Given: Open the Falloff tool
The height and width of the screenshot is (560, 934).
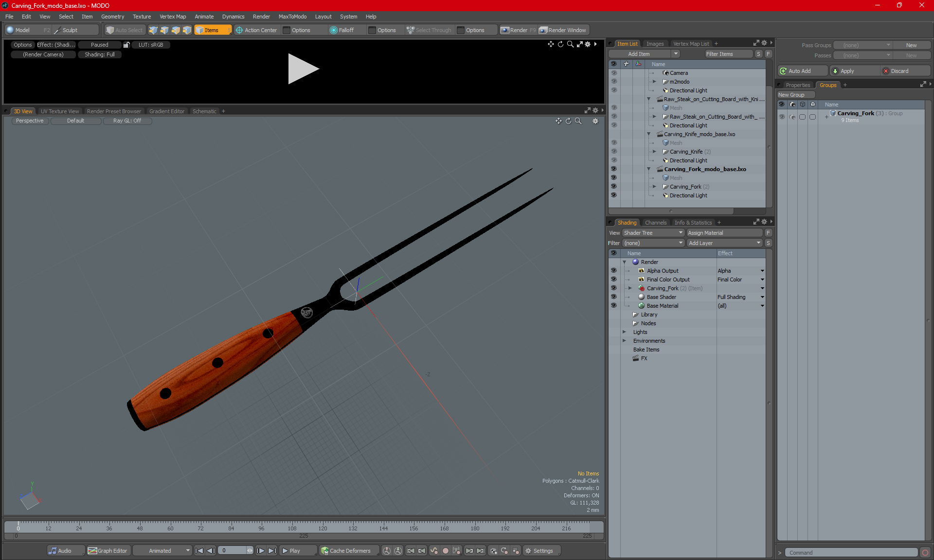Looking at the screenshot, I should [x=342, y=30].
